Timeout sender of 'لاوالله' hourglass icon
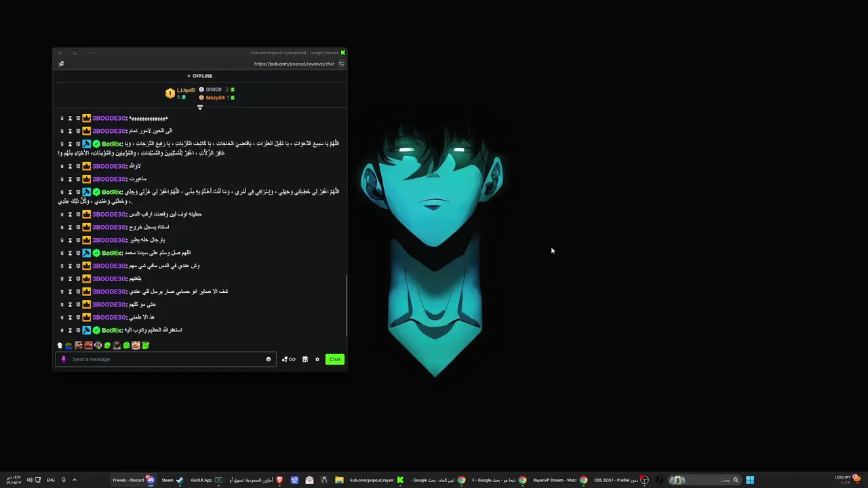The height and width of the screenshot is (488, 868). point(70,166)
